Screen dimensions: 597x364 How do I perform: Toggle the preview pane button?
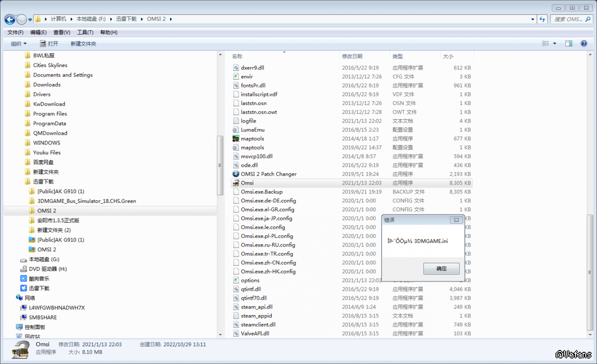coord(569,43)
